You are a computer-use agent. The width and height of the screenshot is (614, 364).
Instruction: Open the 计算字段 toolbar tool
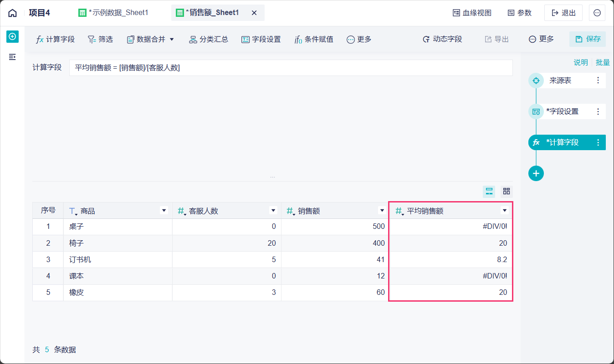click(55, 39)
